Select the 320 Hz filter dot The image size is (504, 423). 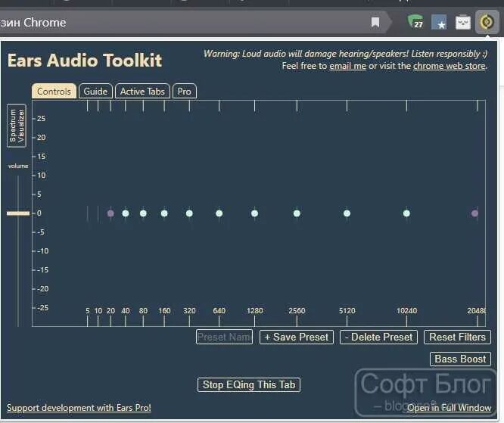coord(189,213)
